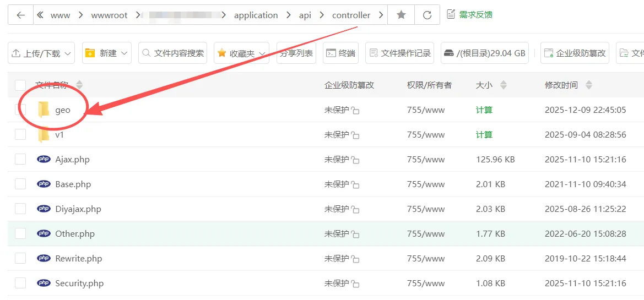Image resolution: width=644 pixels, height=300 pixels.
Task: Open 文件操作记录 operation log
Action: click(x=399, y=53)
